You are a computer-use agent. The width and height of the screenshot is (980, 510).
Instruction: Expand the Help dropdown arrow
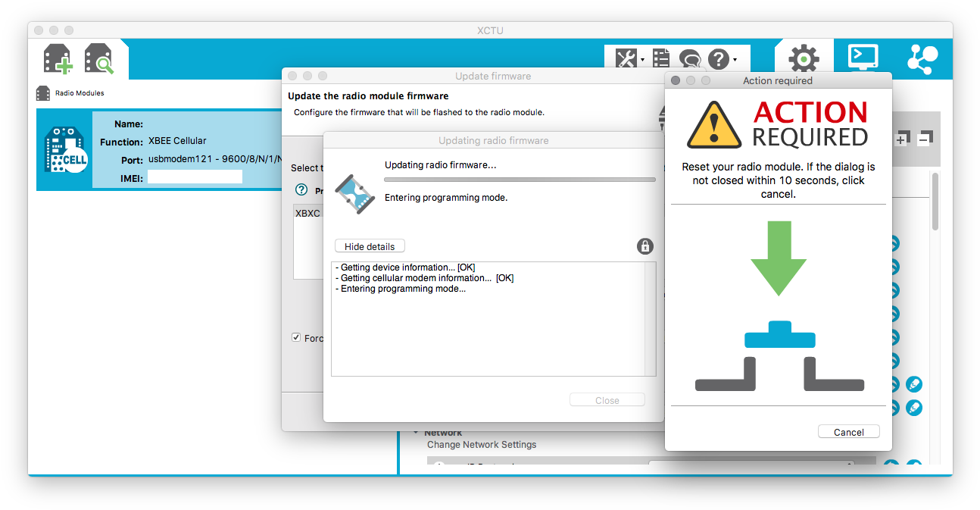(x=735, y=59)
